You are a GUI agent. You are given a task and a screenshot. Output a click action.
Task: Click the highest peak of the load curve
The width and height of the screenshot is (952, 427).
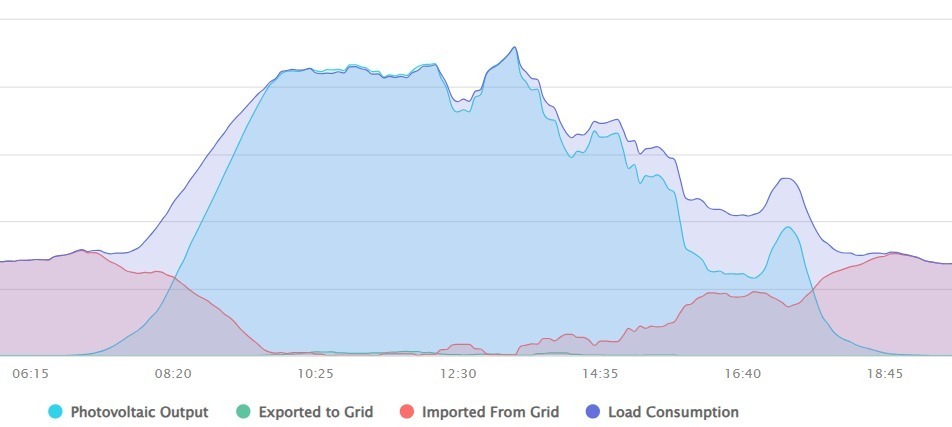point(514,47)
